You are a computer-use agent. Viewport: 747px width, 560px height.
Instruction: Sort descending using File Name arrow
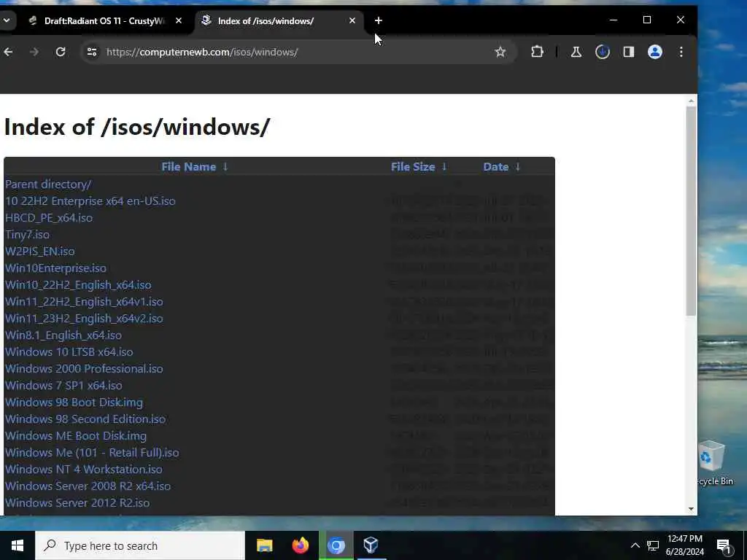coord(225,167)
